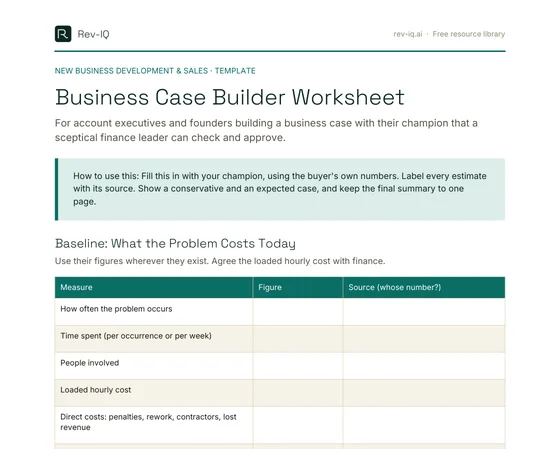560x449 pixels.
Task: Select the 'Direct costs: penalties, rework' row label
Action: [148, 422]
